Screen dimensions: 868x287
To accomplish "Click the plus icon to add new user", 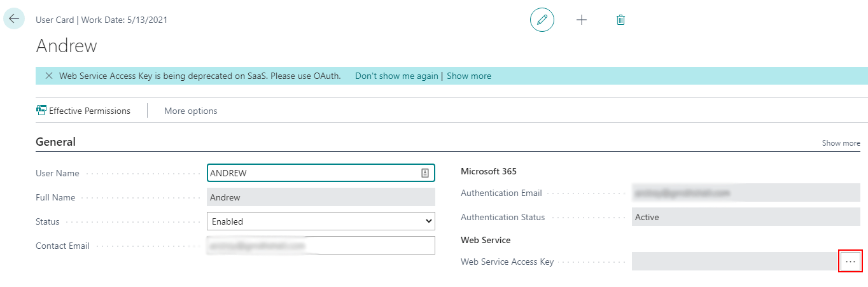I will [x=581, y=20].
